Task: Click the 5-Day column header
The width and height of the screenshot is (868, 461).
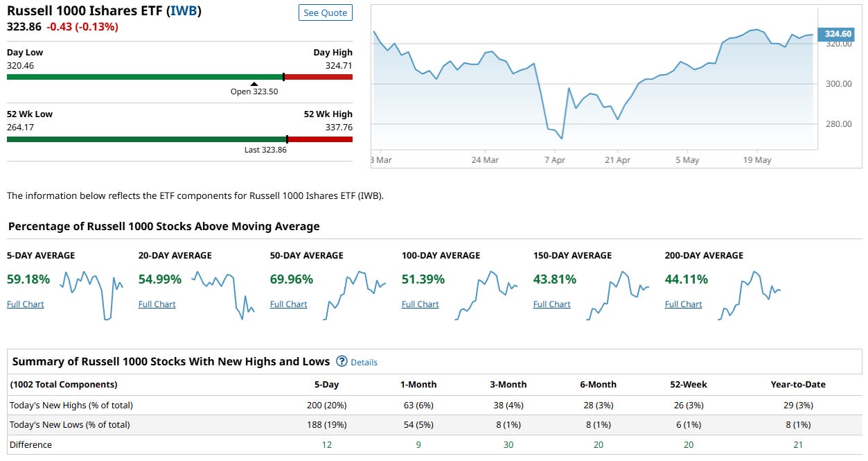Action: coord(326,384)
